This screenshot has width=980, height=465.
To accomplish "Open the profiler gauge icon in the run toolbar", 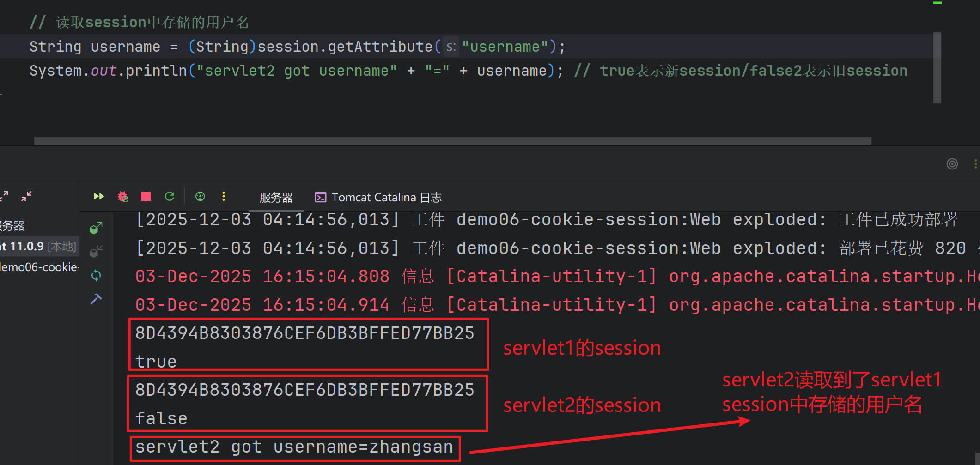I will pos(200,196).
